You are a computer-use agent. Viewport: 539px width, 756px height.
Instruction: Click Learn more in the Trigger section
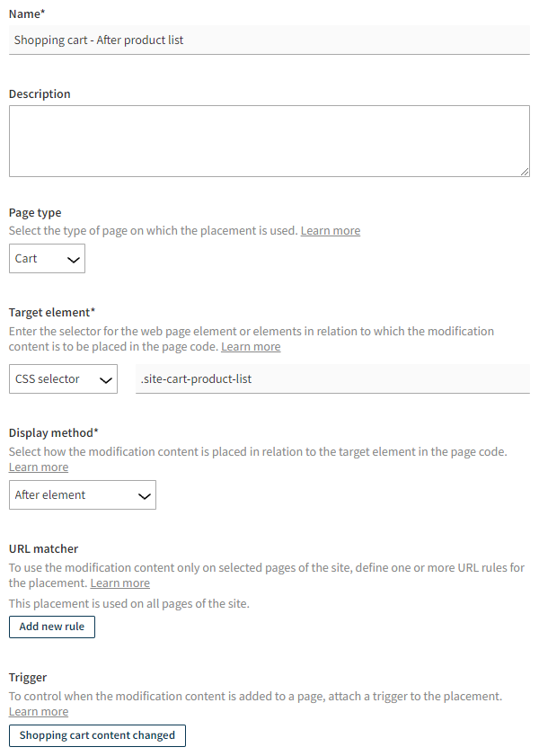pyautogui.click(x=38, y=711)
